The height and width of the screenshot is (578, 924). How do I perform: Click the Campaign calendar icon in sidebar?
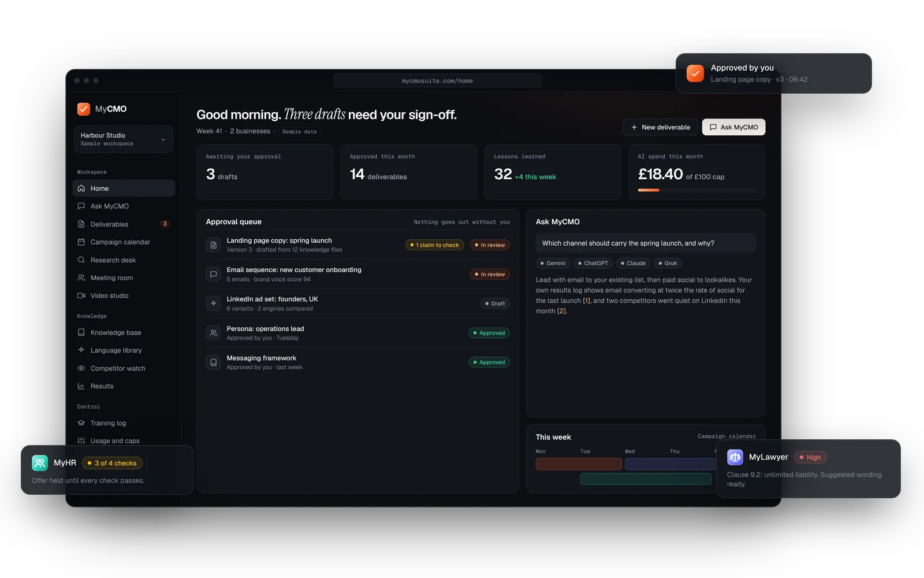pyautogui.click(x=81, y=242)
